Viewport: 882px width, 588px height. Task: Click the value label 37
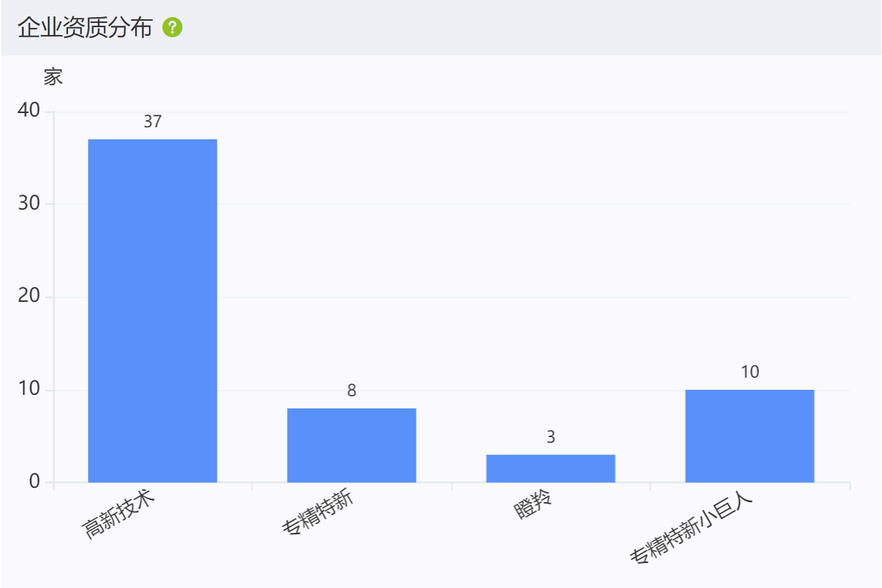(152, 122)
